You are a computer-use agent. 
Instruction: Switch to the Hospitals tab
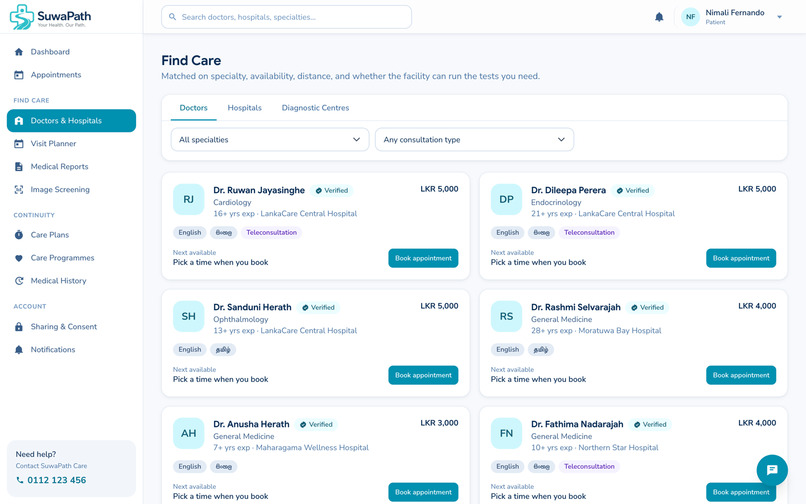coord(245,108)
